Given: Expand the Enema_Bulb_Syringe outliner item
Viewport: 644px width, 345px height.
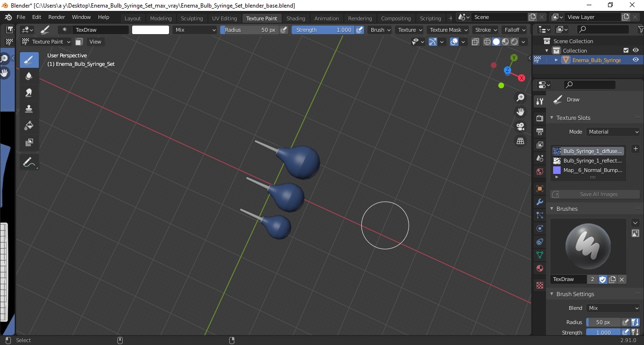Looking at the screenshot, I should point(556,60).
